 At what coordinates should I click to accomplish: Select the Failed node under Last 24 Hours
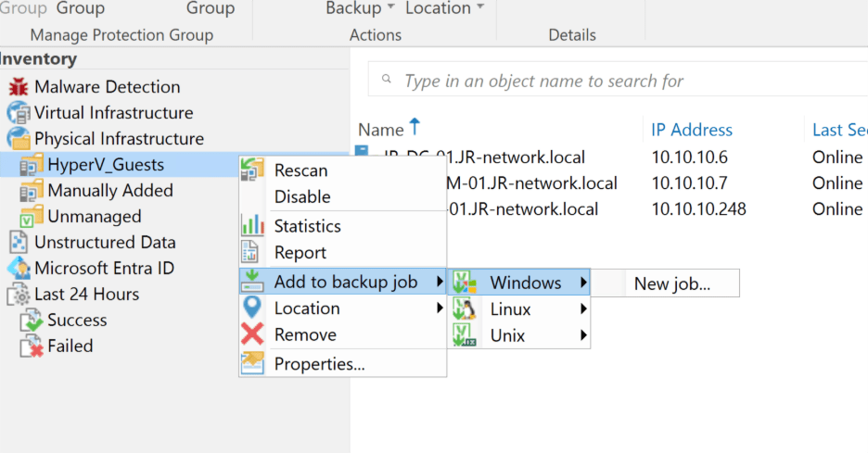(70, 346)
